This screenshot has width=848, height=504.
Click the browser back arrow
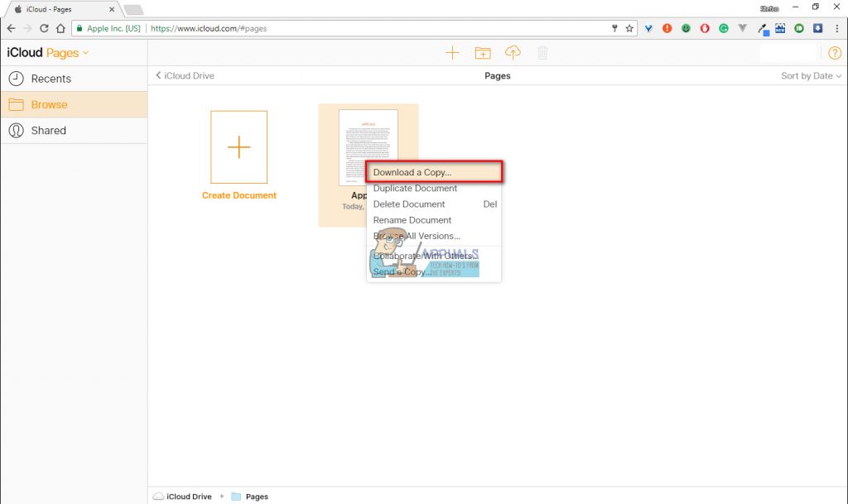coord(12,28)
